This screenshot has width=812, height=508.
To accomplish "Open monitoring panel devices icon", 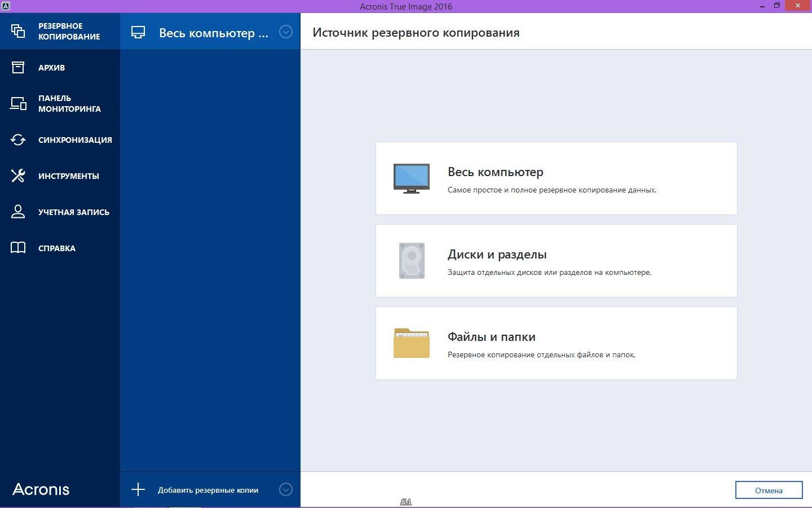I will pyautogui.click(x=18, y=103).
